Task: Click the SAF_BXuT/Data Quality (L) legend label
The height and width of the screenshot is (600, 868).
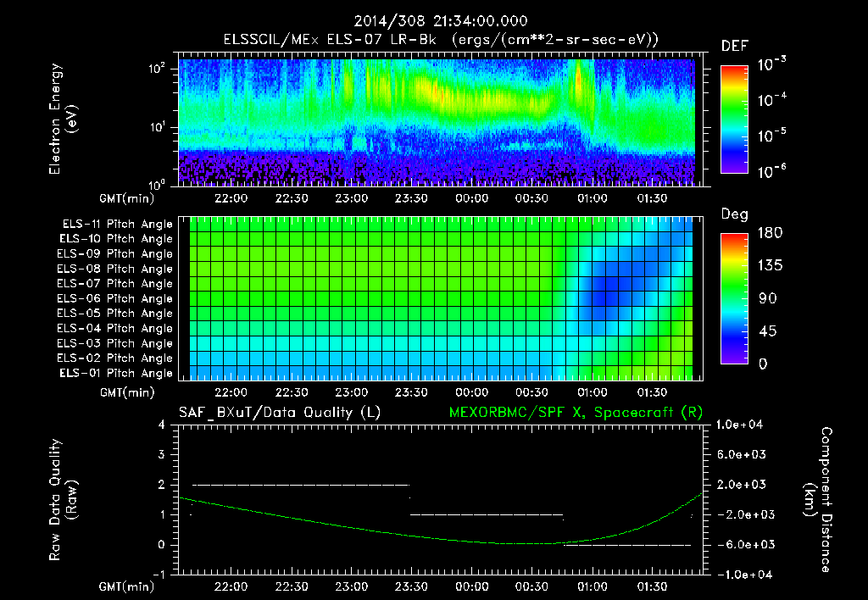Action: 280,413
